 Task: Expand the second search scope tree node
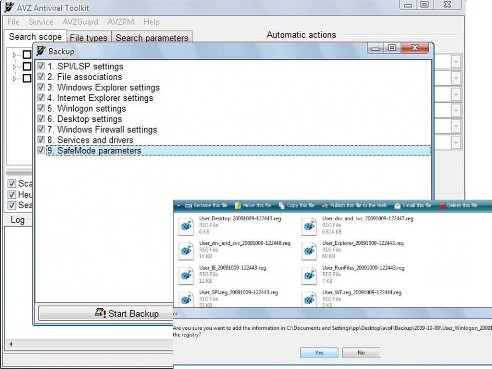(x=14, y=67)
